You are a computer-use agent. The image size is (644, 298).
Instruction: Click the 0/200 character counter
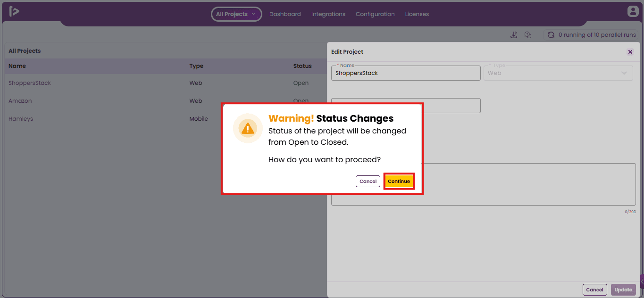[x=630, y=212]
